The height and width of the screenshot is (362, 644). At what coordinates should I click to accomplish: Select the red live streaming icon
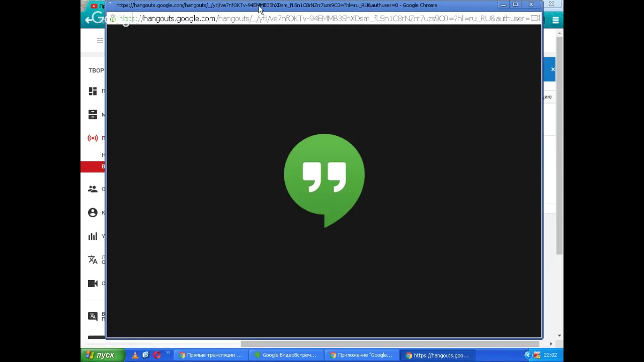(x=93, y=138)
